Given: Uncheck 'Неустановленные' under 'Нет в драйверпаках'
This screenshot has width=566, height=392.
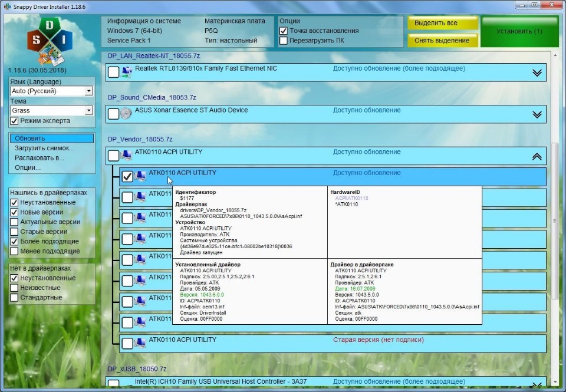Looking at the screenshot, I should (x=14, y=278).
